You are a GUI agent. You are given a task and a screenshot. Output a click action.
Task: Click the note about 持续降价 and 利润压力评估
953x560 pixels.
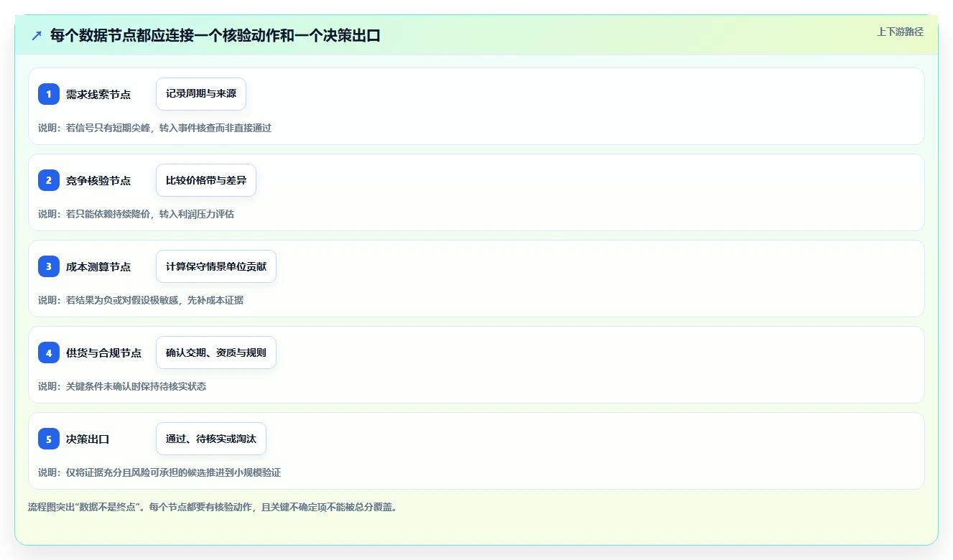click(136, 214)
